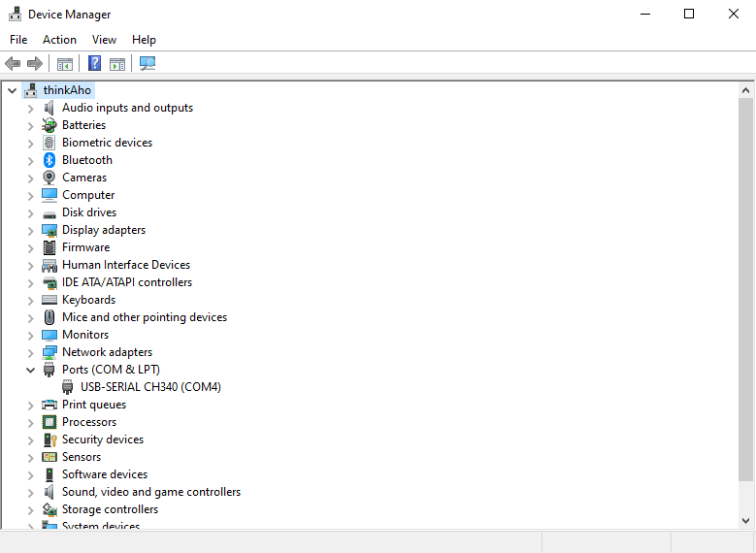Image resolution: width=756 pixels, height=553 pixels.
Task: Open the Action menu
Action: coord(59,40)
